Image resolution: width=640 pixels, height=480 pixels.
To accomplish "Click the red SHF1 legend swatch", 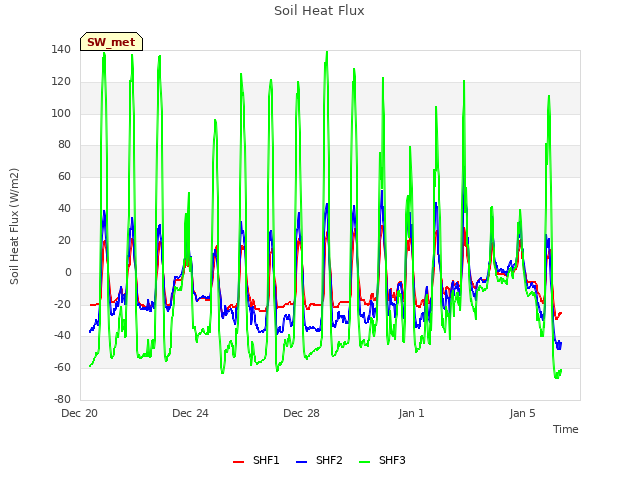I will (x=238, y=462).
